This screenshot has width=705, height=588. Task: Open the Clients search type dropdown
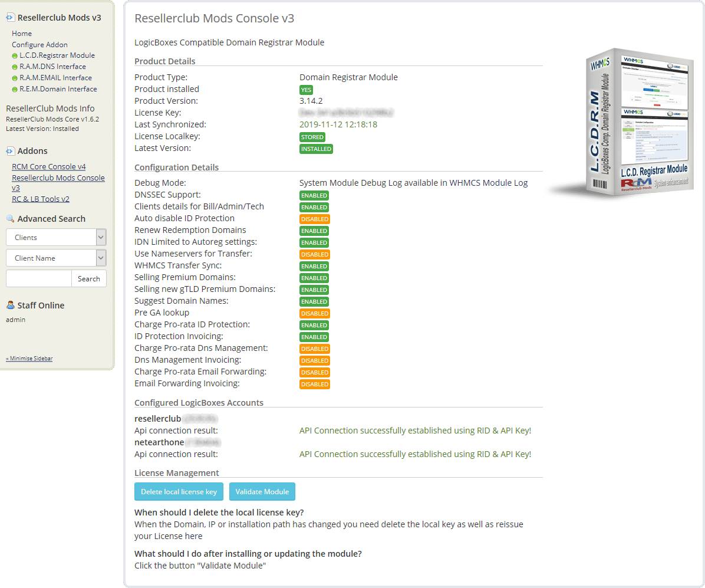56,237
